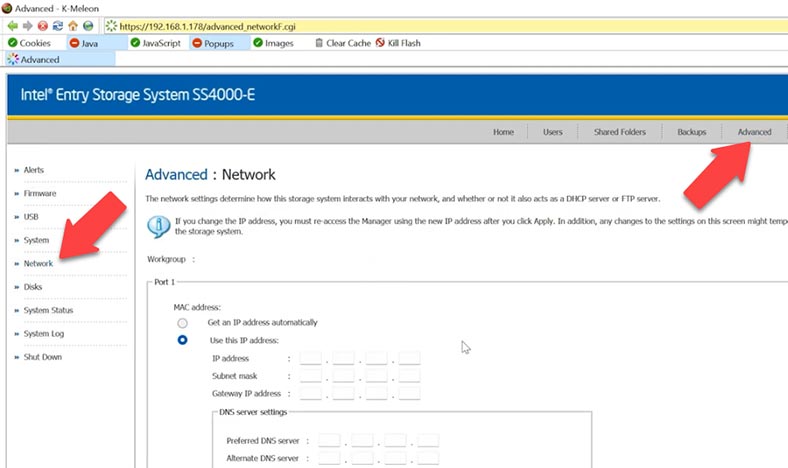Toggle the Images loading setting
Viewport: 788px width, 468px height.
[x=273, y=43]
